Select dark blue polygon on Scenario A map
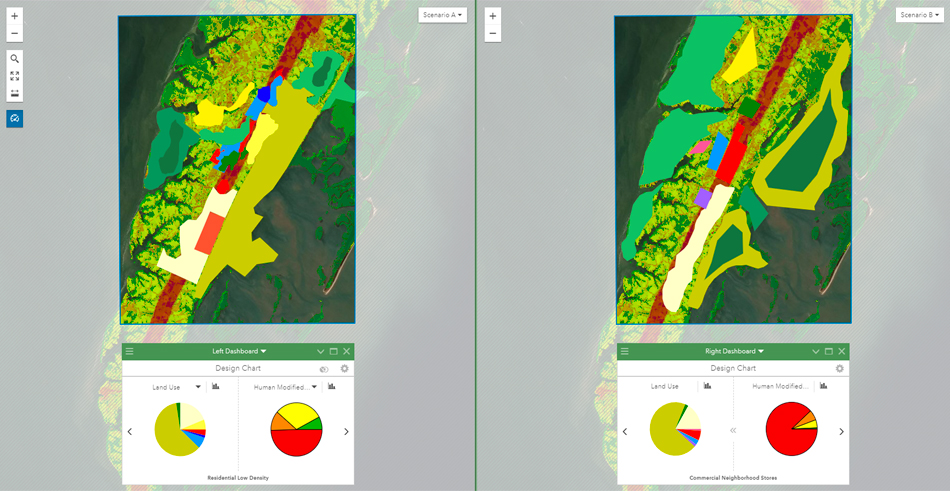 coord(264,94)
